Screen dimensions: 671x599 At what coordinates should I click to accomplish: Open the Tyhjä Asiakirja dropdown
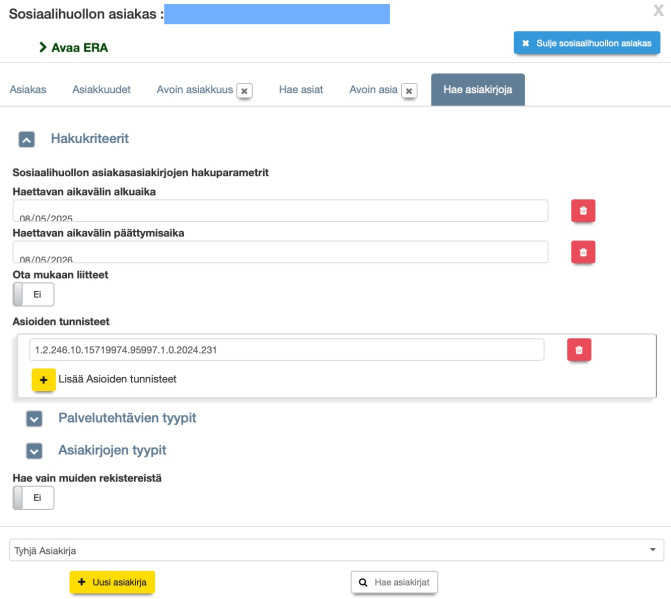[336, 550]
